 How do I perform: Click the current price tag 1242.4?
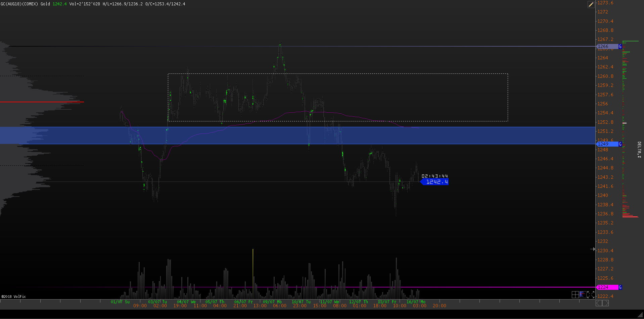pyautogui.click(x=436, y=182)
